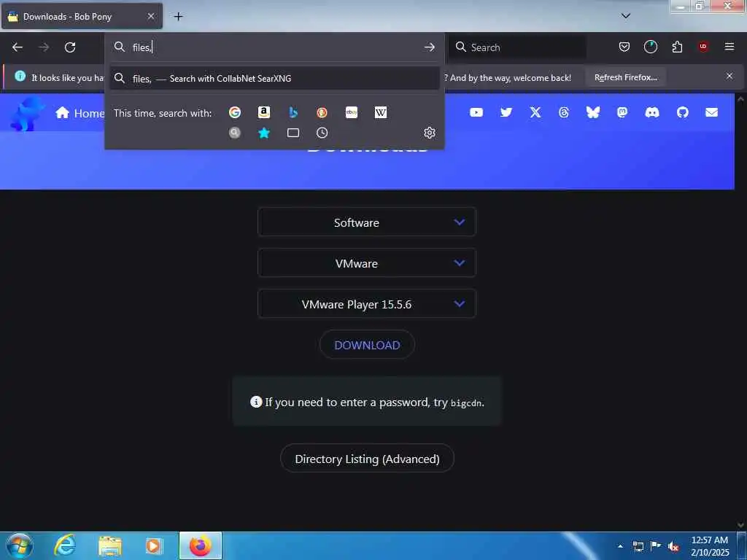Launch Internet Explorer from the taskbar
The image size is (747, 560).
(x=65, y=545)
